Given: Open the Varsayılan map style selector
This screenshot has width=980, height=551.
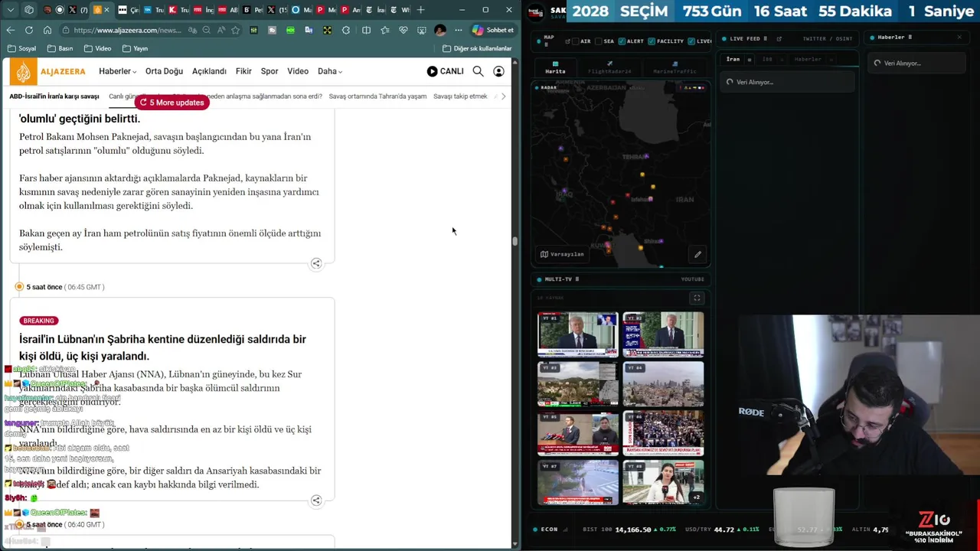Looking at the screenshot, I should [x=562, y=254].
